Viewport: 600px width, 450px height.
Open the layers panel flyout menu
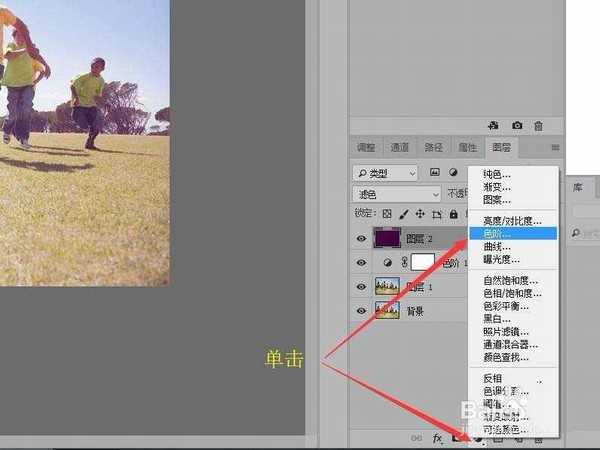[555, 148]
